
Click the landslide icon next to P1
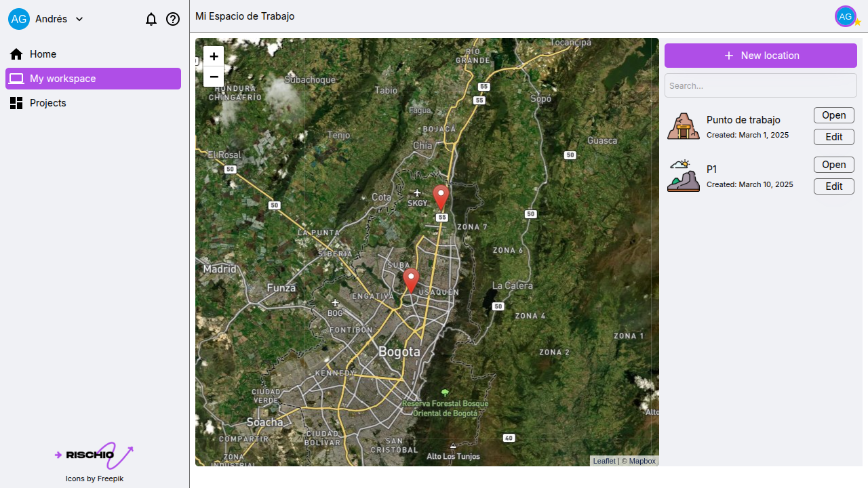(683, 176)
